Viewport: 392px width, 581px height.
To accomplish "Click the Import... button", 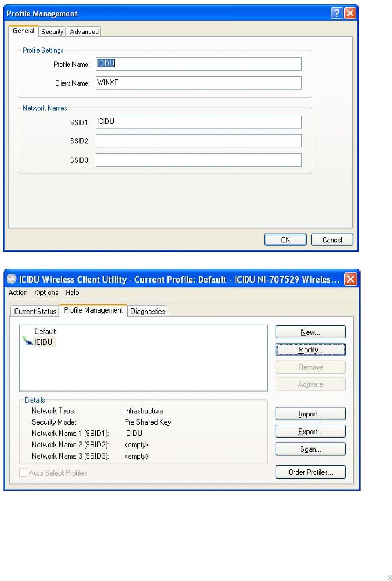I will coord(310,414).
